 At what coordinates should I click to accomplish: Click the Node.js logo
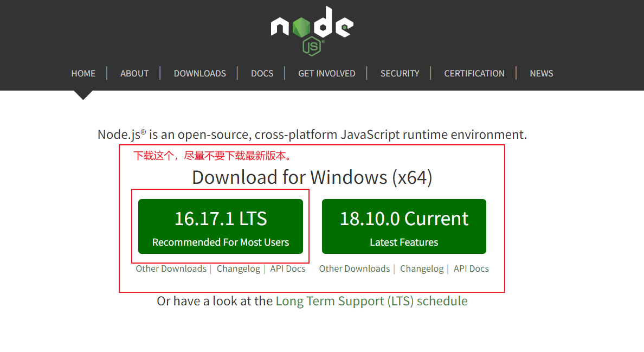(x=312, y=31)
